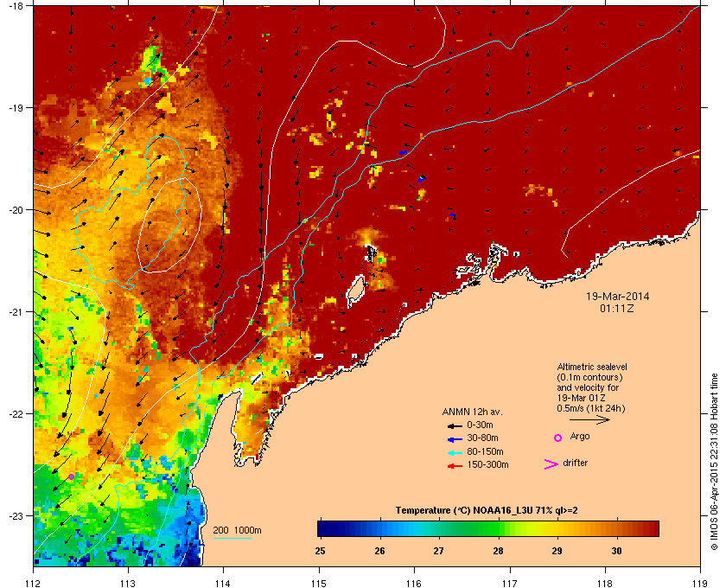This screenshot has height=588, width=726.
Task: Click the latitude axis label -19
Action: point(16,107)
